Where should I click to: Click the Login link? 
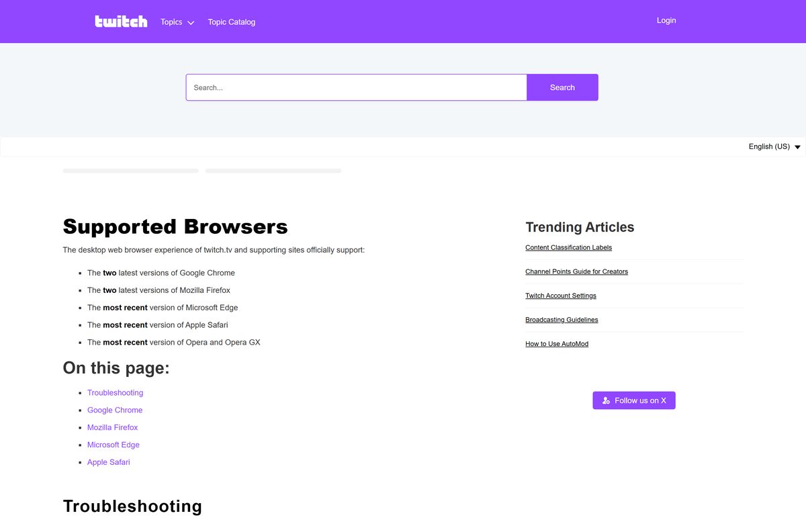click(x=666, y=21)
